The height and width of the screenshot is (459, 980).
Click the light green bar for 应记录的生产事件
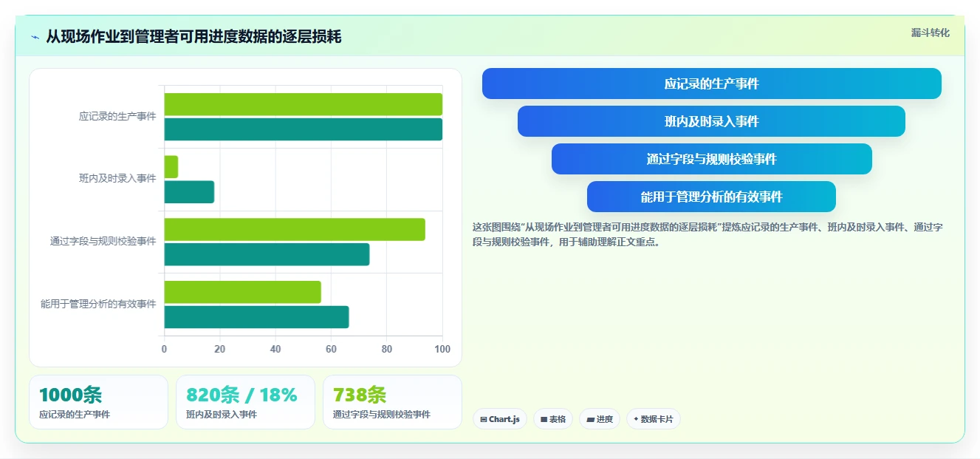point(303,104)
